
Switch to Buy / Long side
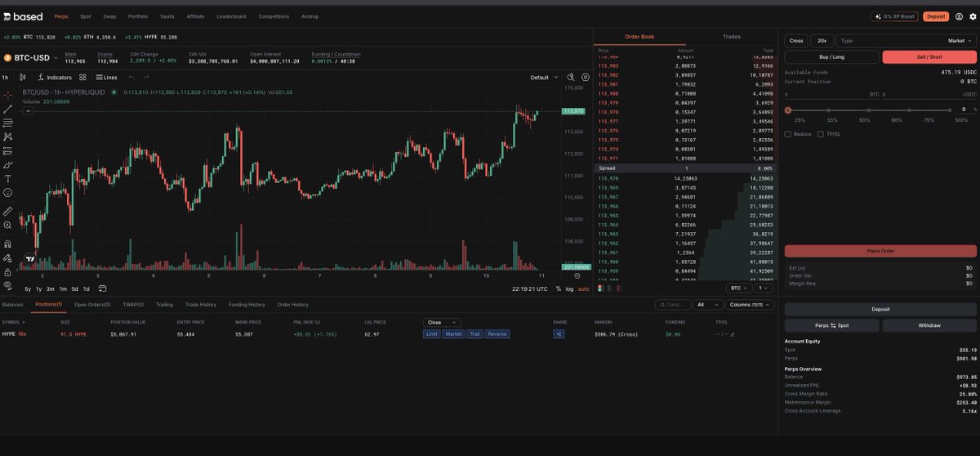point(832,57)
